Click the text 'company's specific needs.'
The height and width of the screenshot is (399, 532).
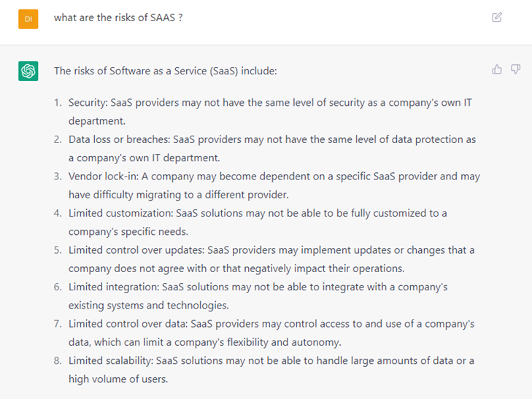(x=128, y=231)
